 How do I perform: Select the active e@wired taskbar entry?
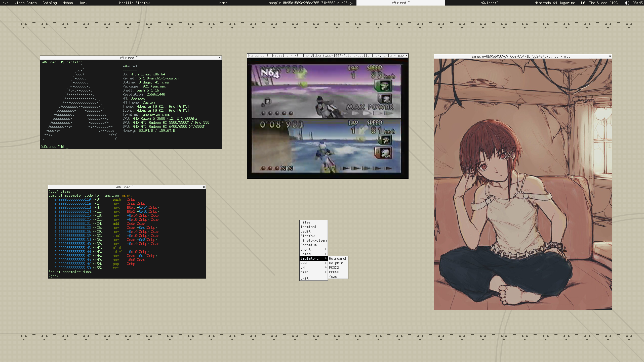point(400,3)
